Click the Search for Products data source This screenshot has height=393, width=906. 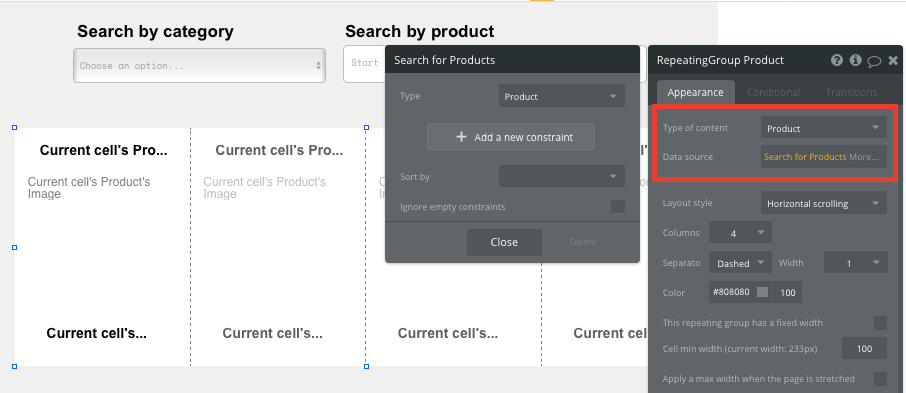tap(805, 157)
